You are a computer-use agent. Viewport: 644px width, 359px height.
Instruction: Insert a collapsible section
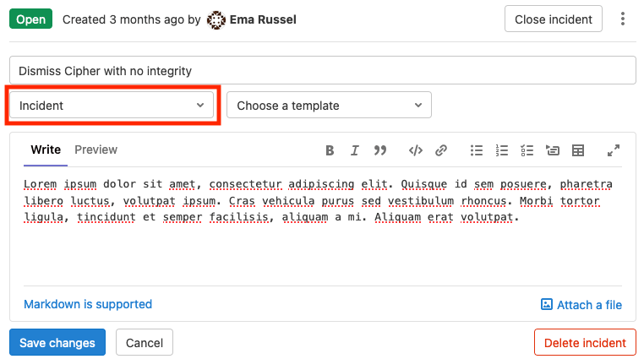click(553, 150)
